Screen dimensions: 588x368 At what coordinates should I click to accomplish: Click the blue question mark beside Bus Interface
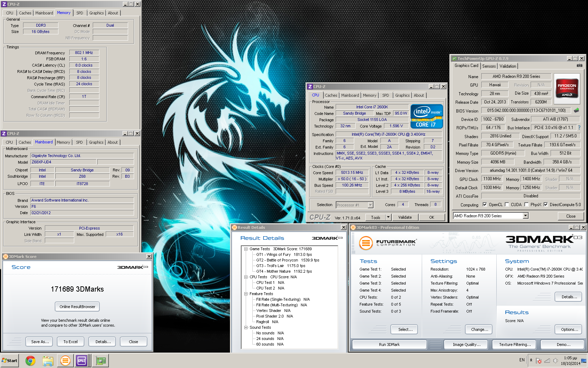[x=579, y=128]
